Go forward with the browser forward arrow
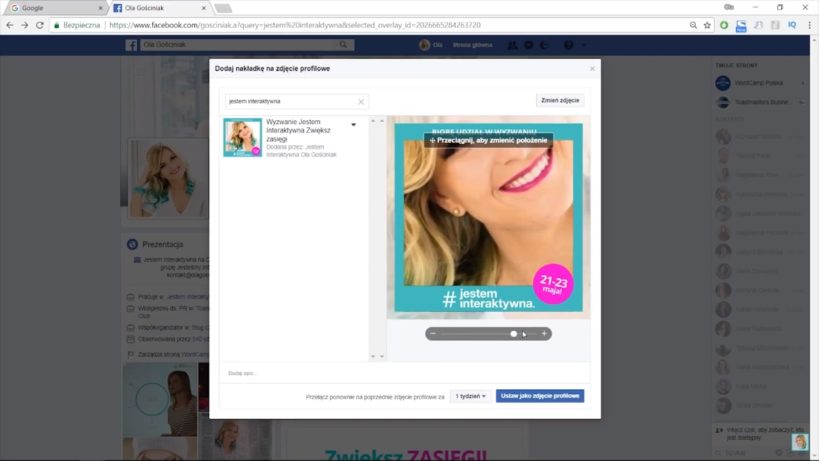The image size is (819, 461). (x=25, y=25)
